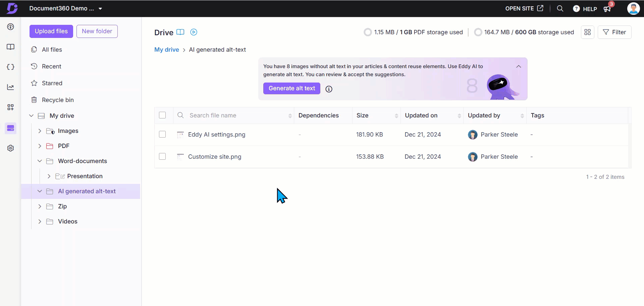Click the OPEN SITE link
Image resolution: width=644 pixels, height=306 pixels.
click(x=520, y=8)
